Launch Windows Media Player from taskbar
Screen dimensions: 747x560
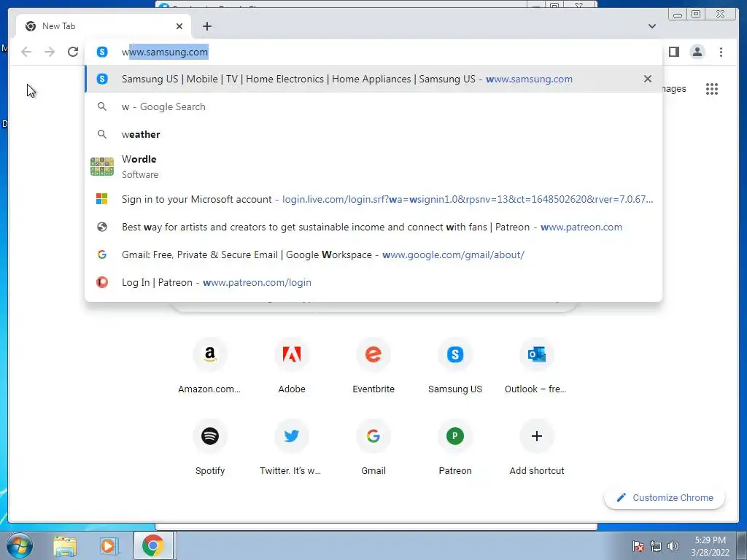click(109, 546)
